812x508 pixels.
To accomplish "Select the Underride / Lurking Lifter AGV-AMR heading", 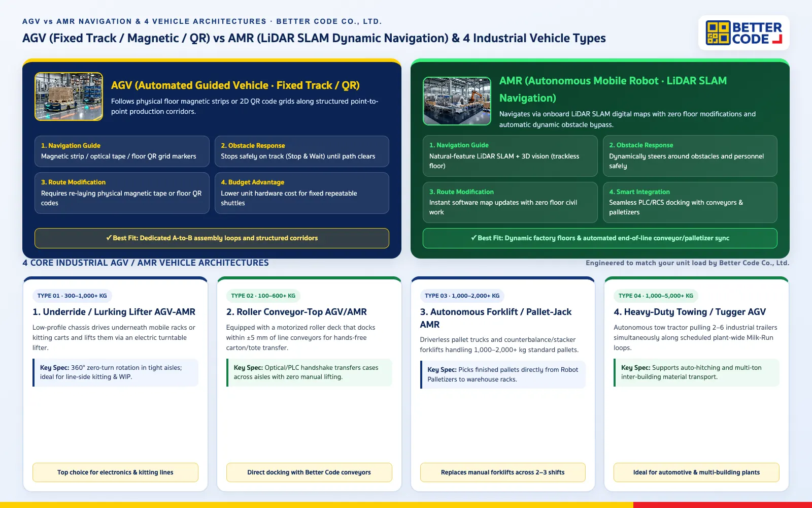I will pyautogui.click(x=114, y=312).
